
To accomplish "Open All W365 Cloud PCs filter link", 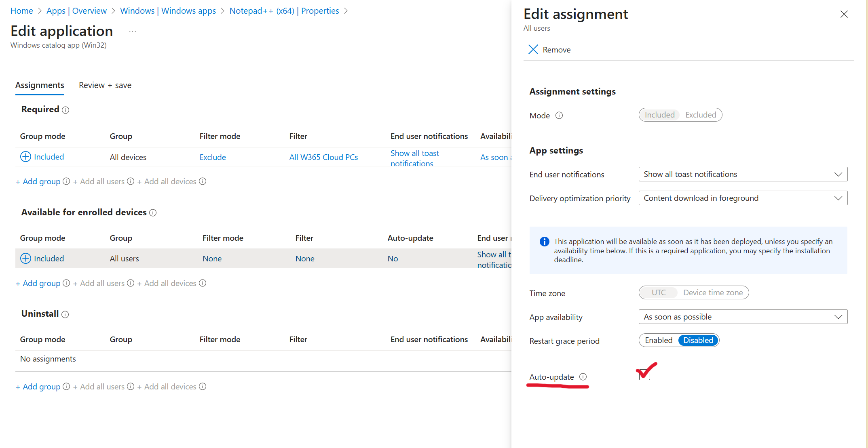I will (x=323, y=157).
